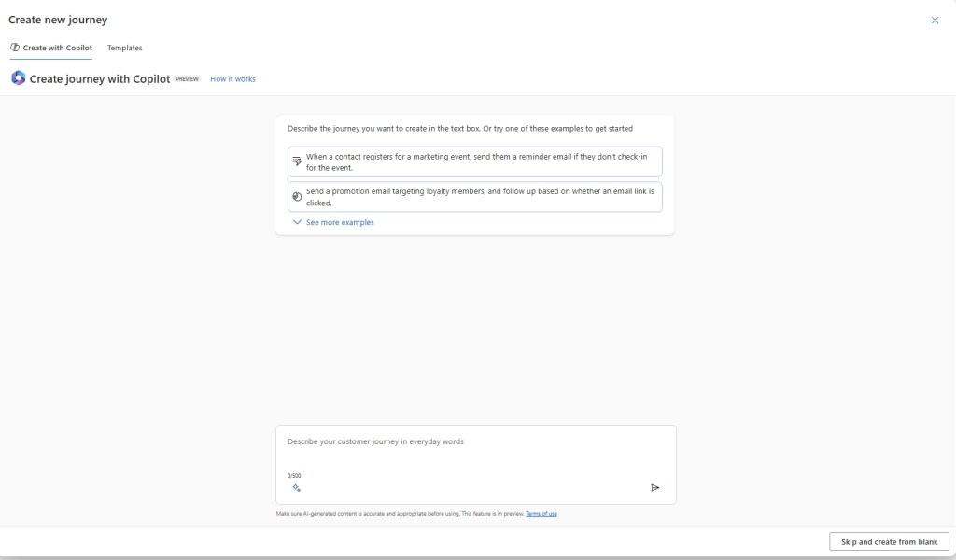
Task: Click the PREVIEW badge next to the title
Action: 188,79
